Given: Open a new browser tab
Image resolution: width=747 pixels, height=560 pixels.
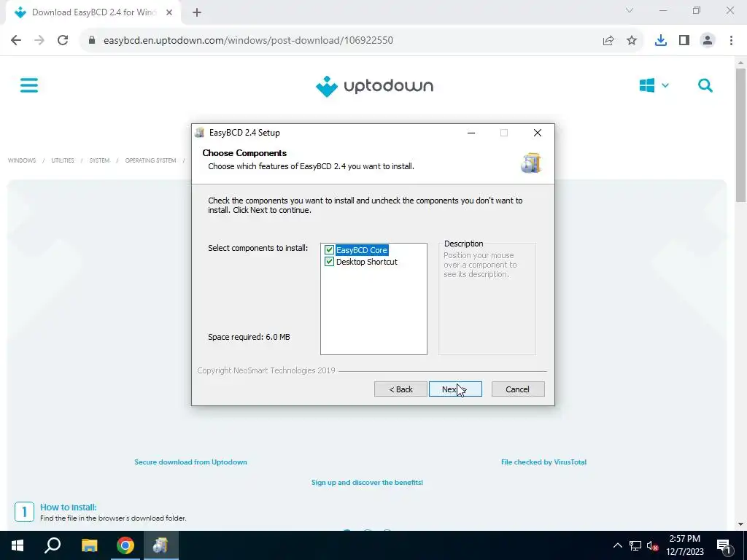Looking at the screenshot, I should [197, 13].
